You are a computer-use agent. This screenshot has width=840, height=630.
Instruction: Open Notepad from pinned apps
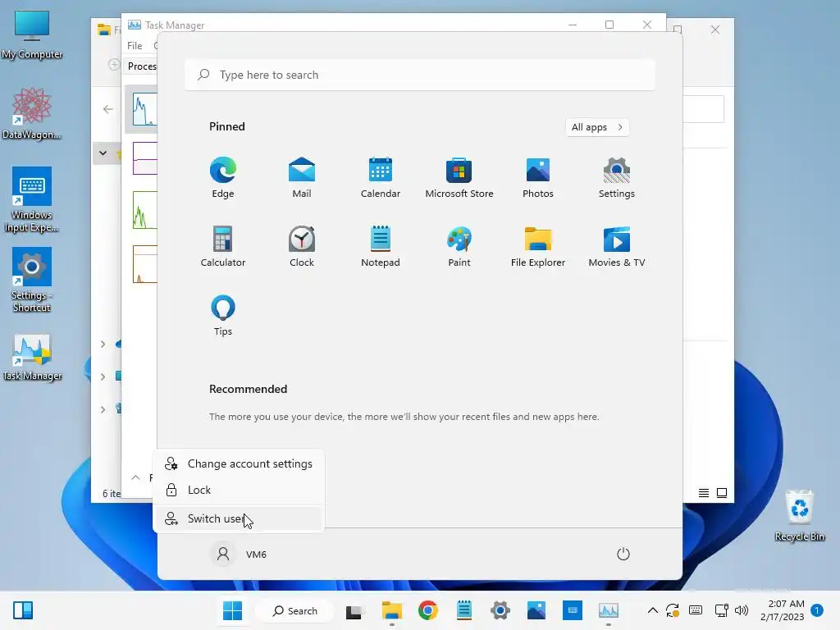[381, 246]
